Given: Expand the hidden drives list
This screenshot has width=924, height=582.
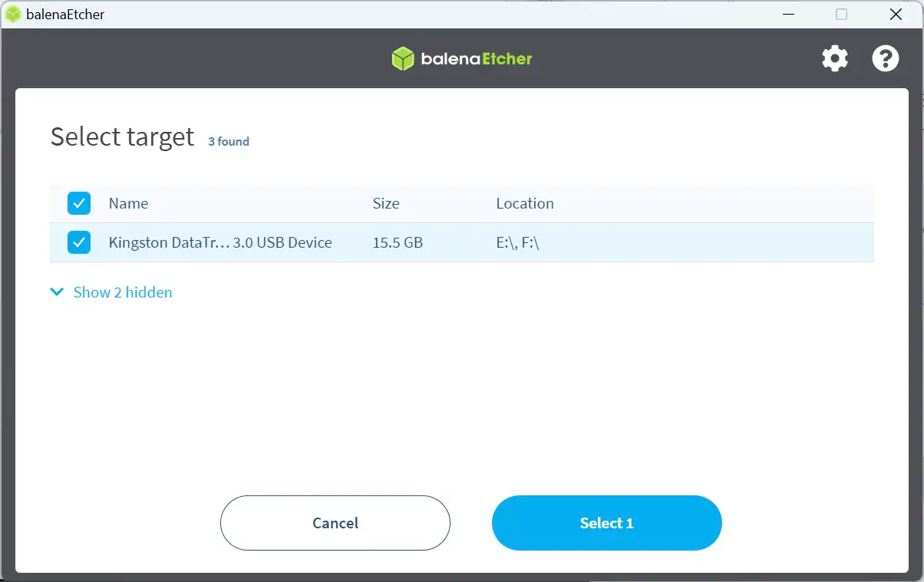Looking at the screenshot, I should click(122, 292).
